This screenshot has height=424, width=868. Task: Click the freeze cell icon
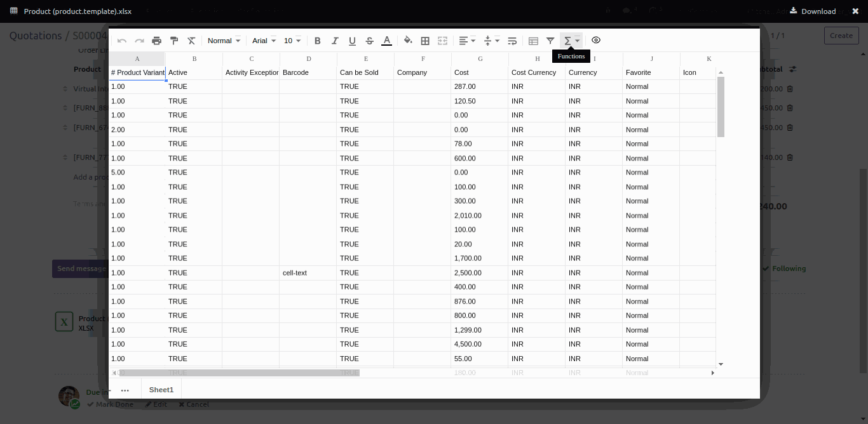coord(533,41)
